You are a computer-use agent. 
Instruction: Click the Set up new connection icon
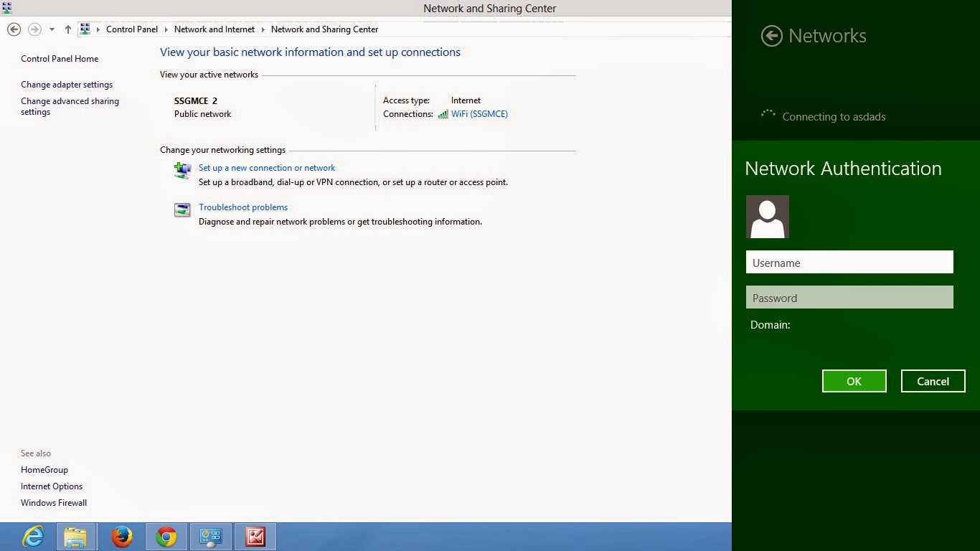pyautogui.click(x=182, y=170)
